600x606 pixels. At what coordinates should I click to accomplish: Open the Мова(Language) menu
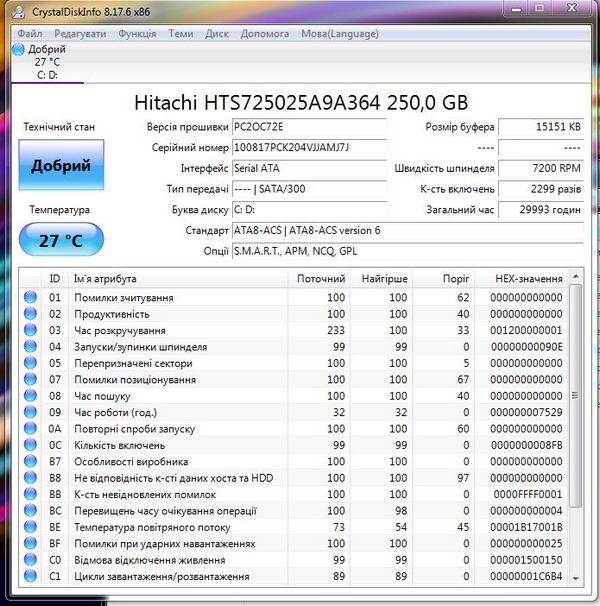point(340,33)
